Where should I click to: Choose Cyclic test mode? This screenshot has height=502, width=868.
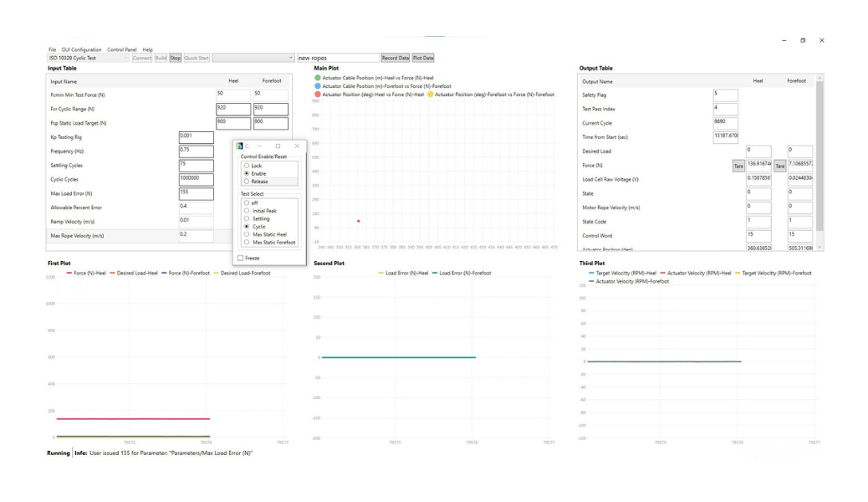point(255,227)
